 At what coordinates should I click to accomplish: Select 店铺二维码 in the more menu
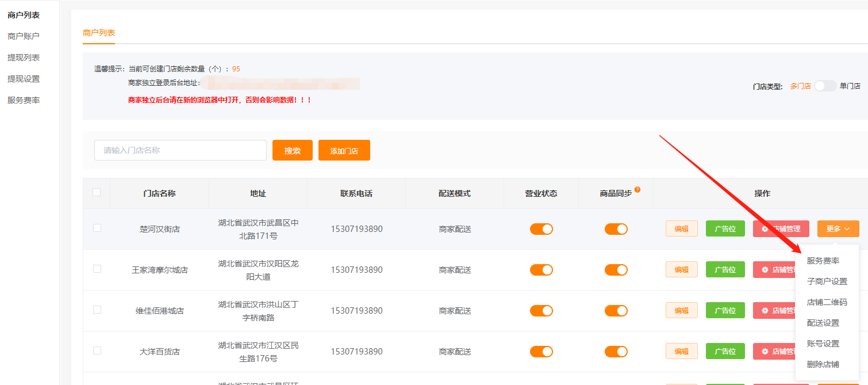[827, 302]
